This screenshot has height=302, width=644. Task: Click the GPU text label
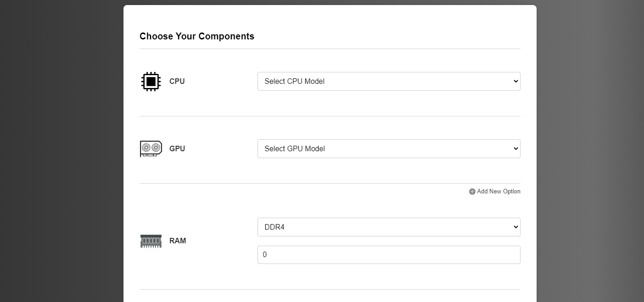pyautogui.click(x=177, y=149)
